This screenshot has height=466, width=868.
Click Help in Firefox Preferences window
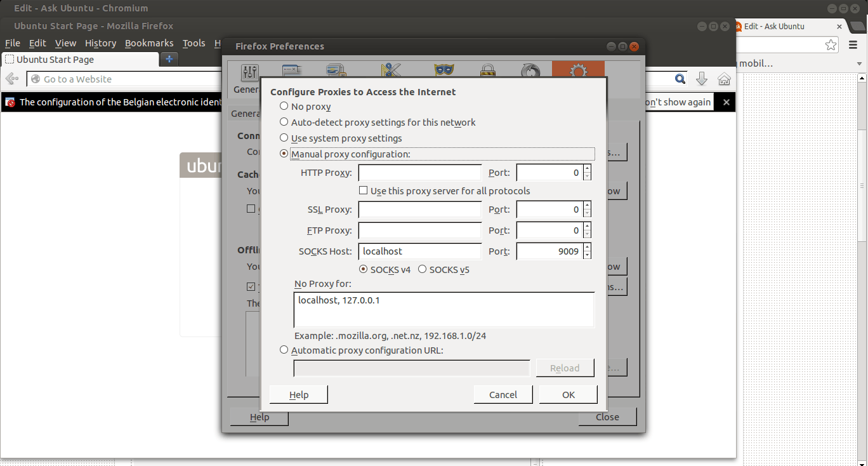(x=260, y=417)
